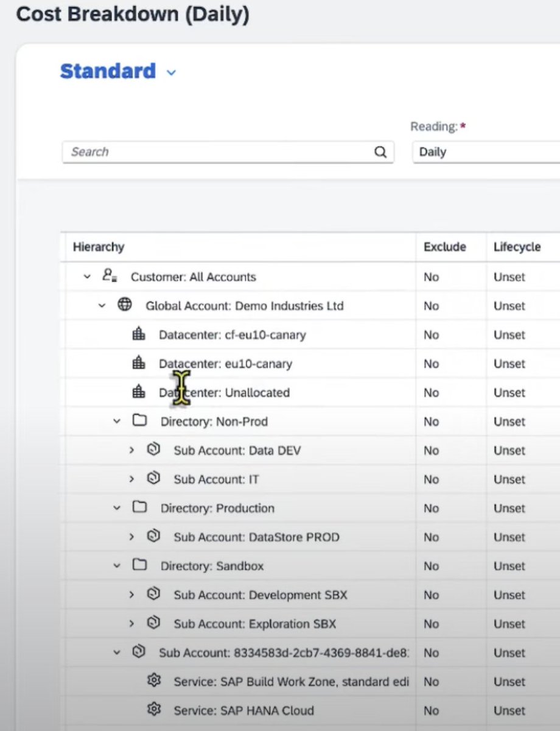The height and width of the screenshot is (731, 560).
Task: Select Sub Account: Development SBX text
Action: click(x=261, y=595)
